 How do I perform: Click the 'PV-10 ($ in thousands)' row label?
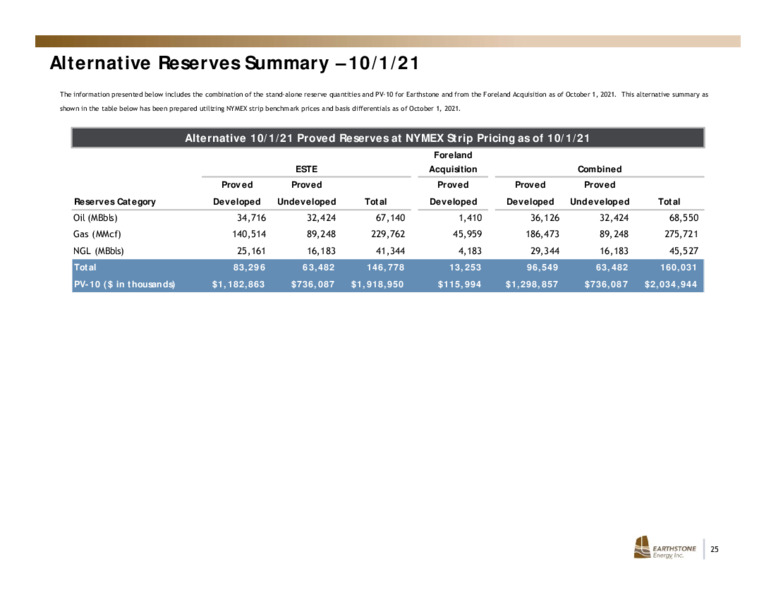(x=124, y=284)
